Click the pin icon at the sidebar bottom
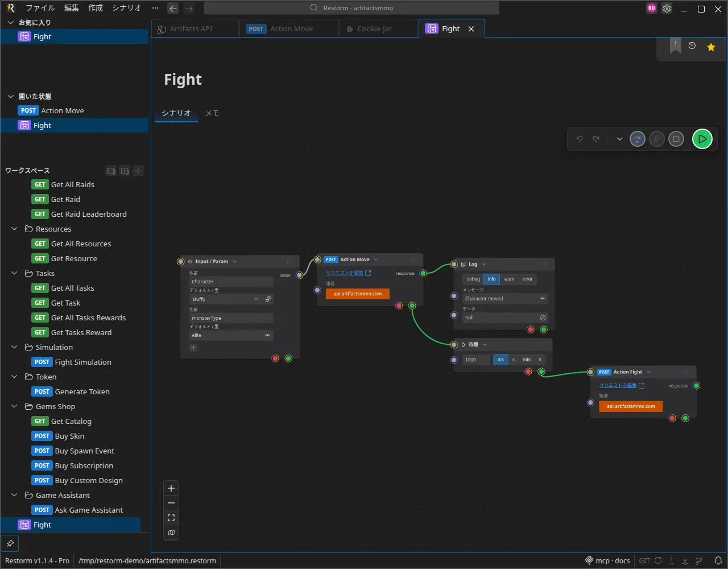The image size is (728, 569). (10, 543)
